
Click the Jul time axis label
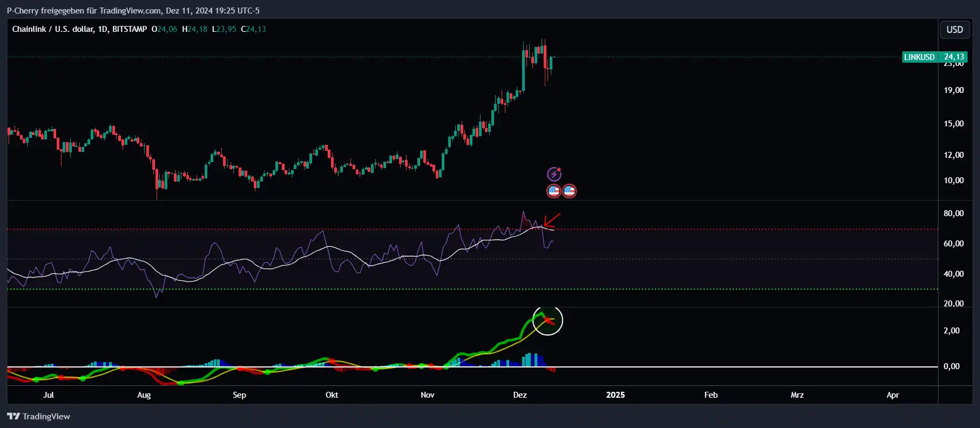pyautogui.click(x=49, y=395)
